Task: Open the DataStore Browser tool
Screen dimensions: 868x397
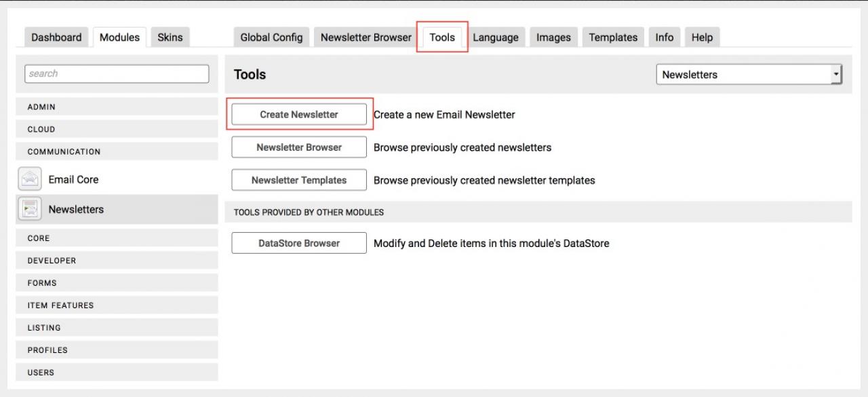Action: coord(299,243)
